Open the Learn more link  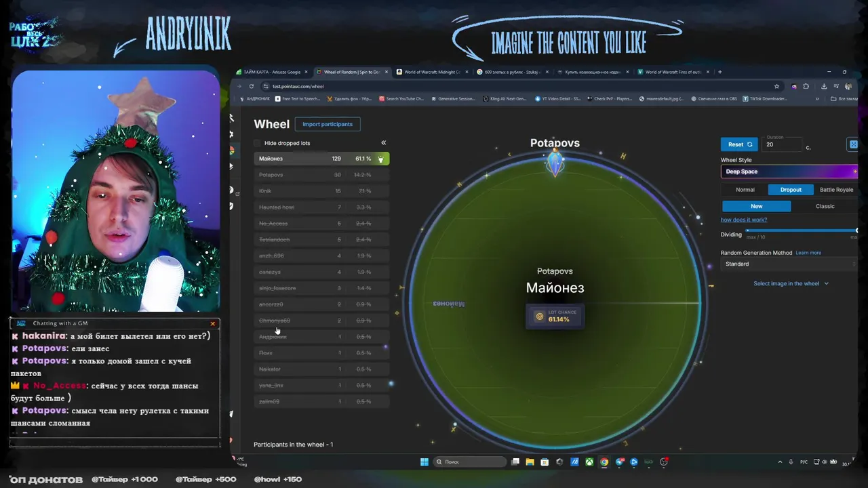pos(808,253)
